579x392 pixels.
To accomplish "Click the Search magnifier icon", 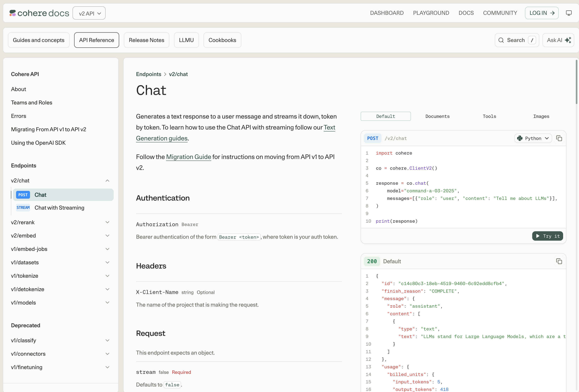I will [501, 40].
